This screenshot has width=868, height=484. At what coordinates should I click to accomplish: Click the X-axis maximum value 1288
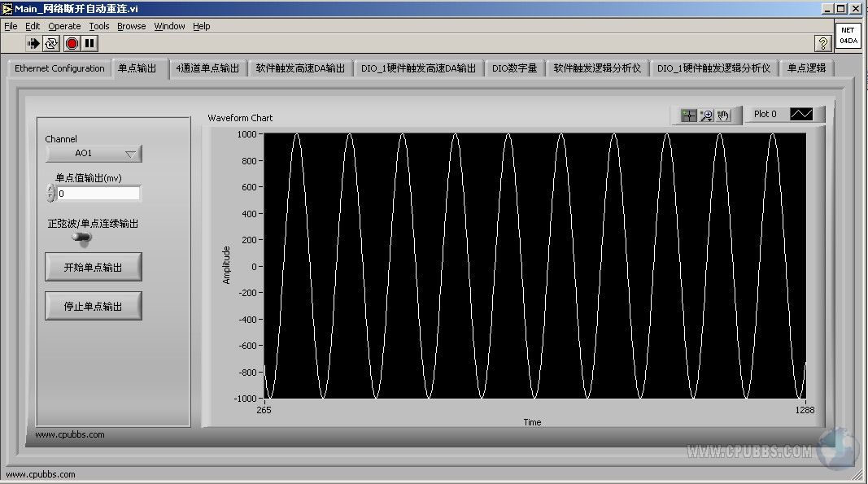(x=805, y=410)
